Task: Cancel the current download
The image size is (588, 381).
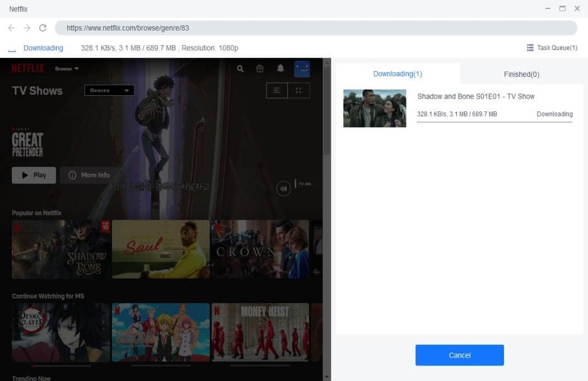Action: coord(459,355)
